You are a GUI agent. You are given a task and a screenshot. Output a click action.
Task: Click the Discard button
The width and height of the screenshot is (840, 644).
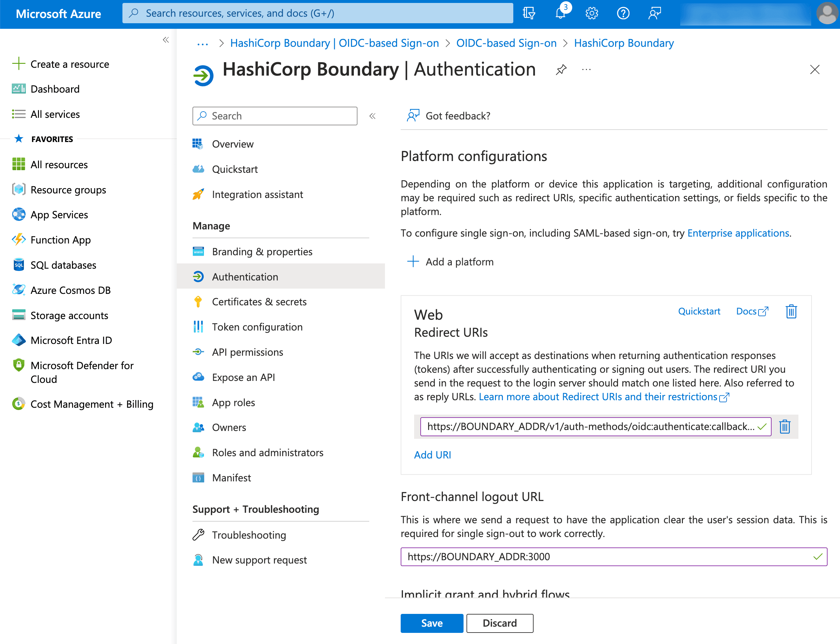click(x=499, y=623)
